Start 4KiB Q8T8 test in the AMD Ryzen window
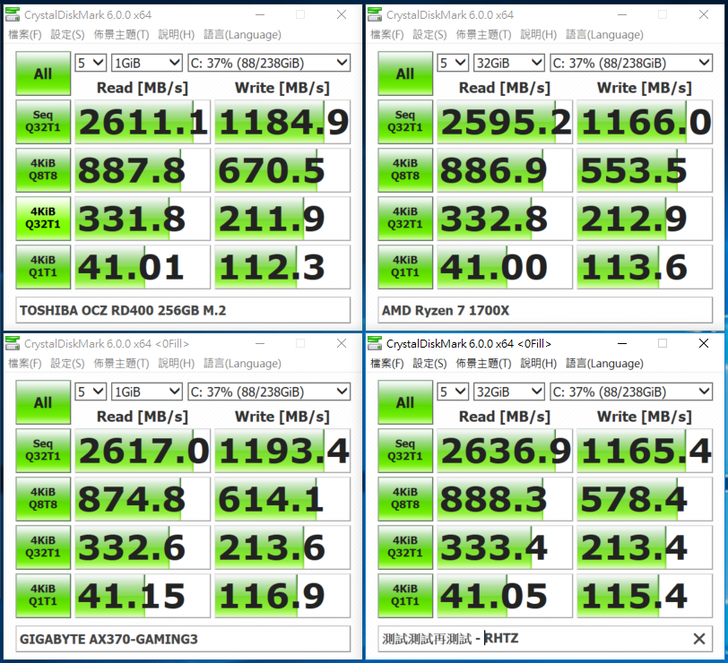Image resolution: width=728 pixels, height=663 pixels. 405,170
